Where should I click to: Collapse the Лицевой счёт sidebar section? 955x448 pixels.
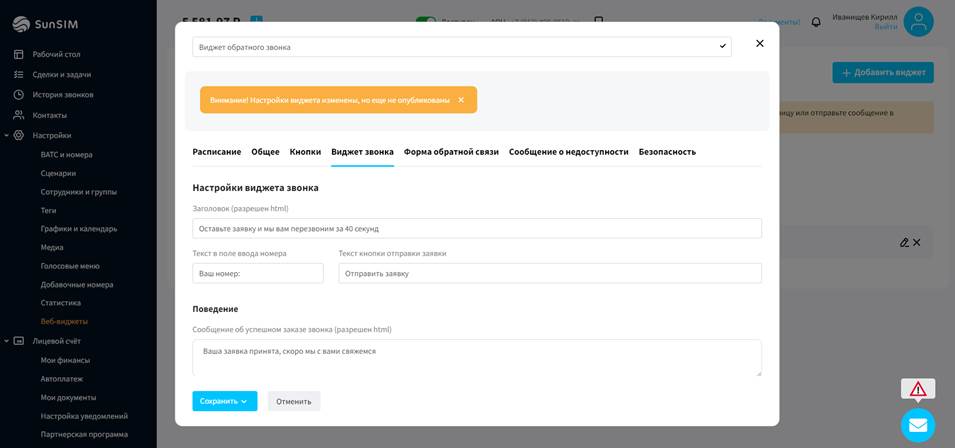coord(6,341)
